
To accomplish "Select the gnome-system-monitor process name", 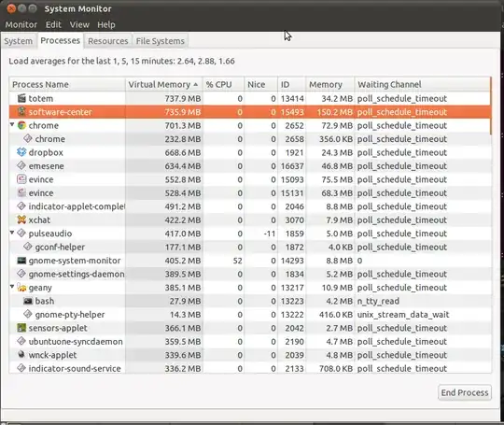I will tap(75, 261).
